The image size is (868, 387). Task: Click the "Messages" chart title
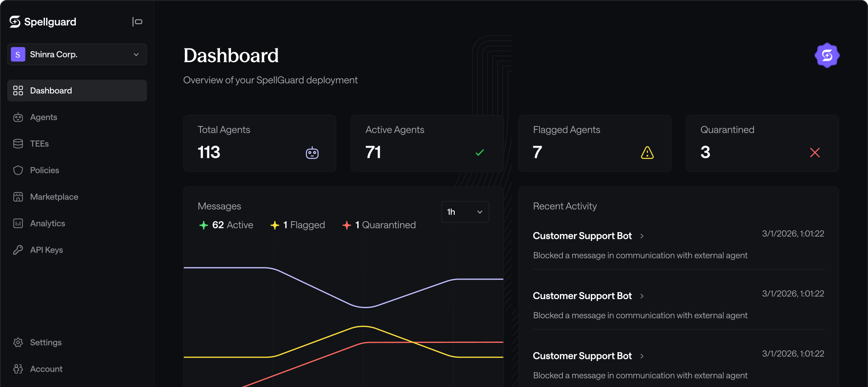pos(219,206)
